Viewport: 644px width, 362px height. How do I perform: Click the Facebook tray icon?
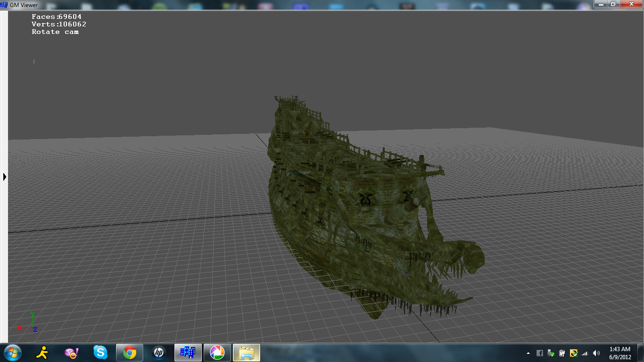(540, 353)
